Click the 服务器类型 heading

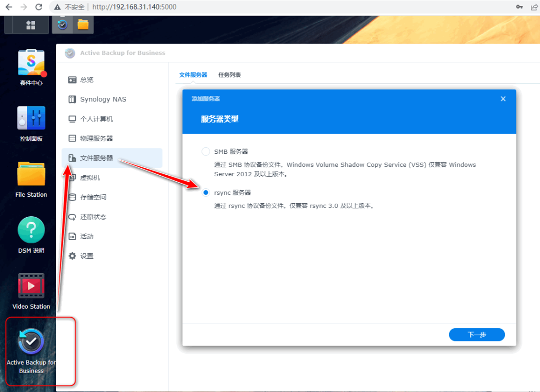pos(219,119)
